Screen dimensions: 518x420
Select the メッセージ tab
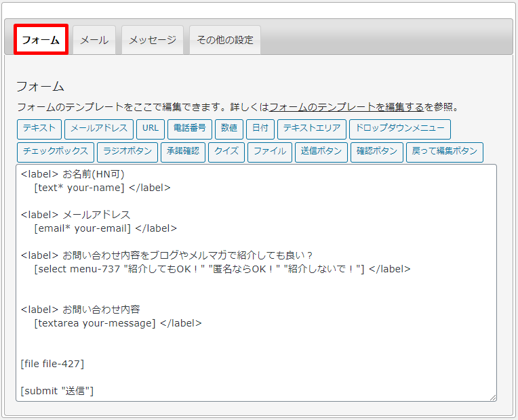[153, 40]
